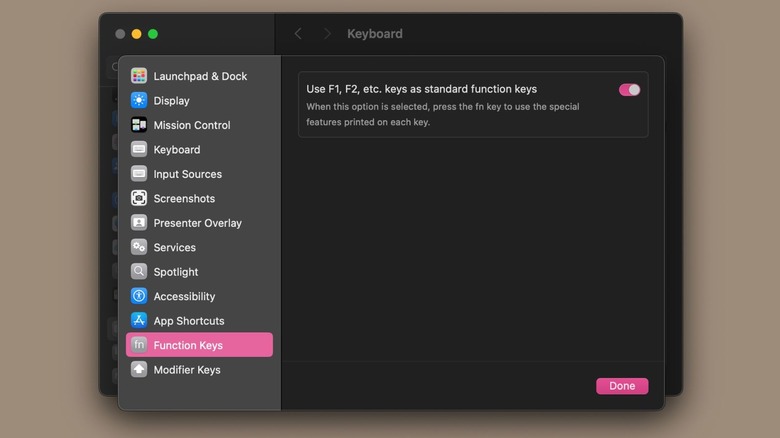Click the green zoom window button
The width and height of the screenshot is (780, 438).
pyautogui.click(x=153, y=34)
